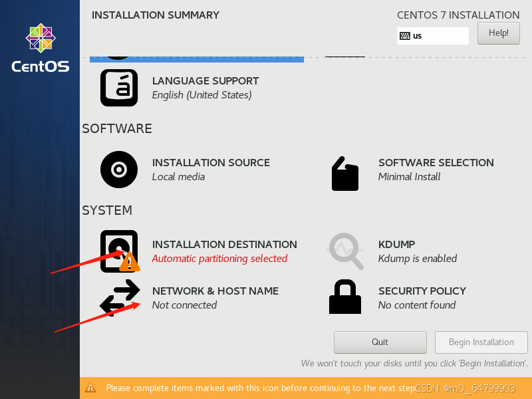Open the SECURITY POLICY label
The width and height of the screenshot is (532, 399).
click(x=422, y=291)
